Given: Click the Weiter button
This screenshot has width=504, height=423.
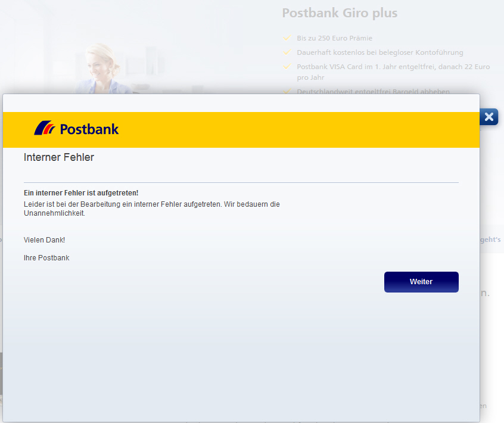Looking at the screenshot, I should (421, 282).
